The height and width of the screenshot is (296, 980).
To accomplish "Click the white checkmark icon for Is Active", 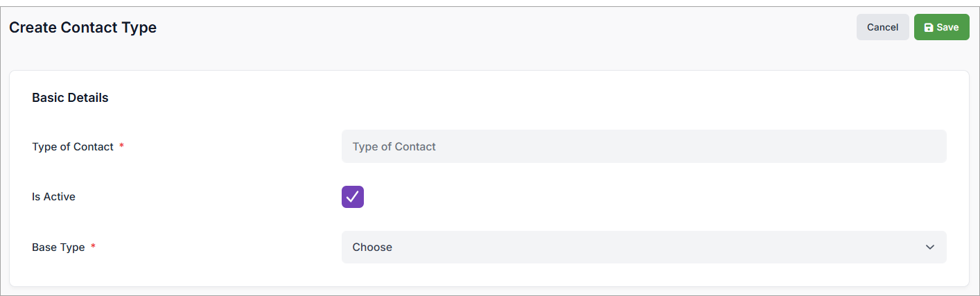I will 353,197.
